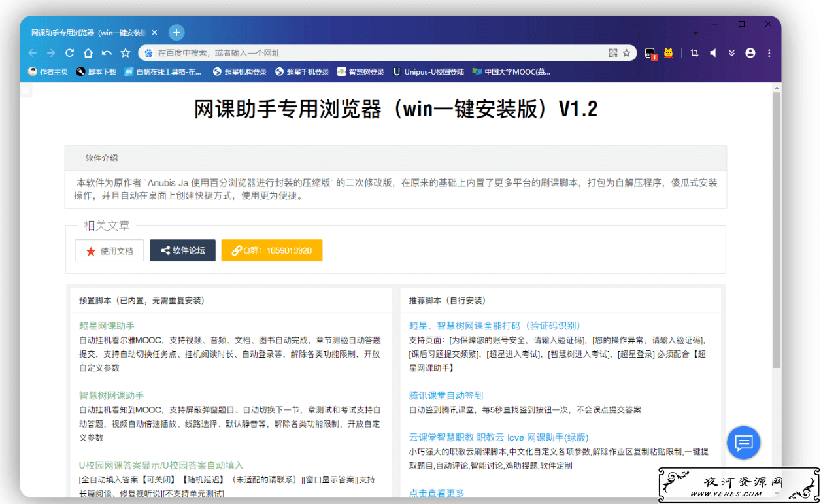Open the Tampermonkey cat extension icon
This screenshot has width=821, height=504.
click(x=668, y=53)
